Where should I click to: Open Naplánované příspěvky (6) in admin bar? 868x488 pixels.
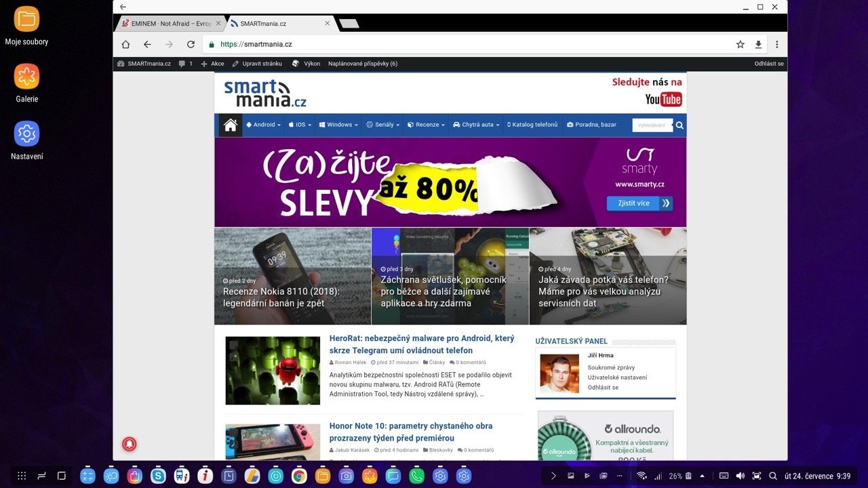click(363, 64)
